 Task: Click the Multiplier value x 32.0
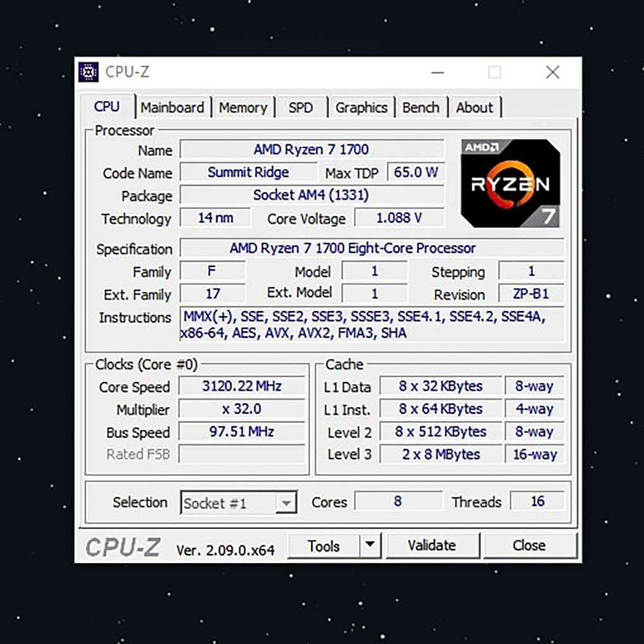pos(242,409)
